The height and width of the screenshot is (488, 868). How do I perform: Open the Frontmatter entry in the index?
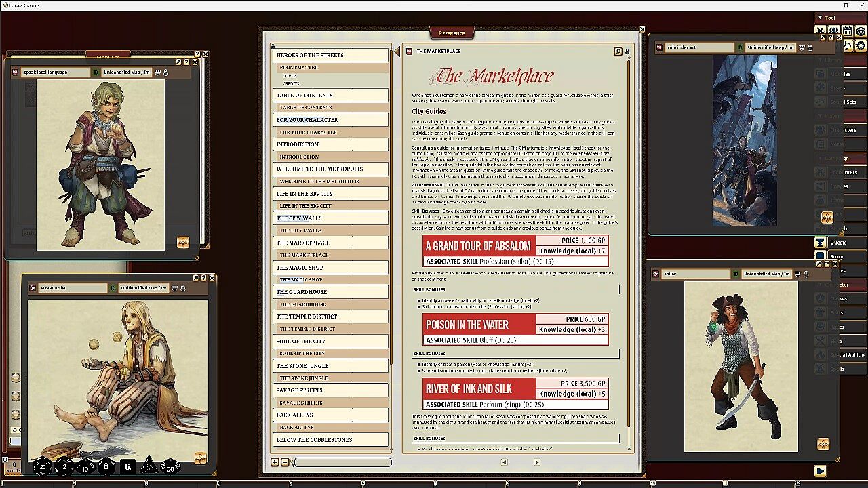click(x=332, y=68)
